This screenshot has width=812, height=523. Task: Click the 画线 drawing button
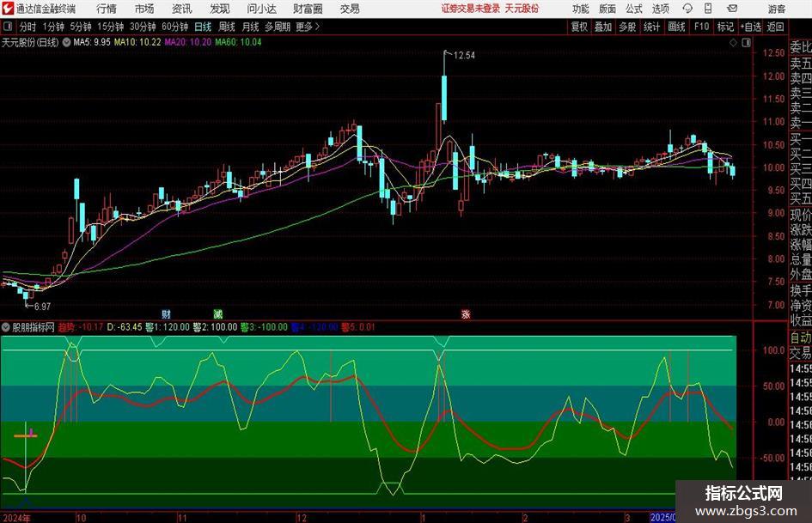coord(676,27)
